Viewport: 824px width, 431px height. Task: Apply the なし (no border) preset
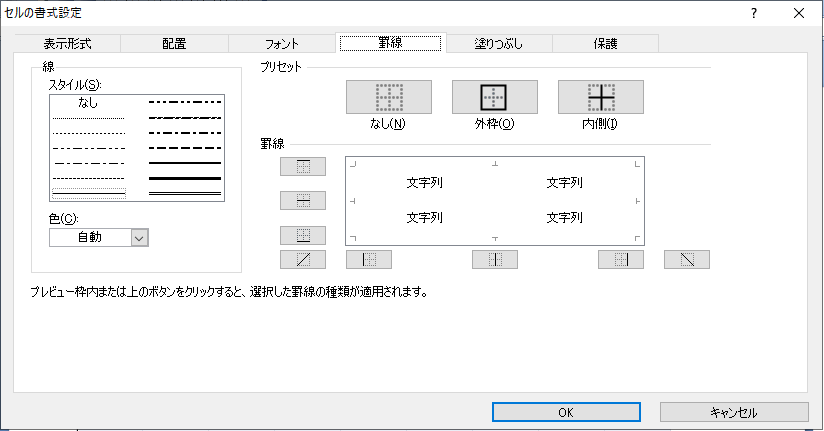pyautogui.click(x=388, y=97)
